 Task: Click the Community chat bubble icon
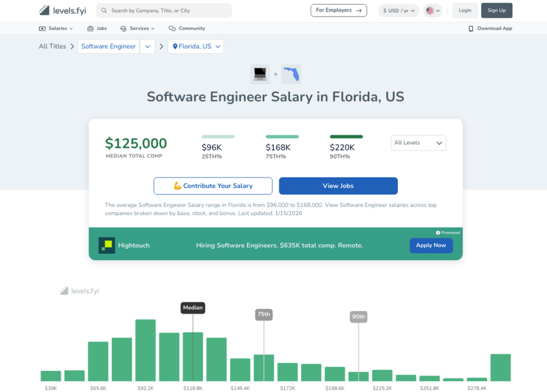click(x=173, y=28)
